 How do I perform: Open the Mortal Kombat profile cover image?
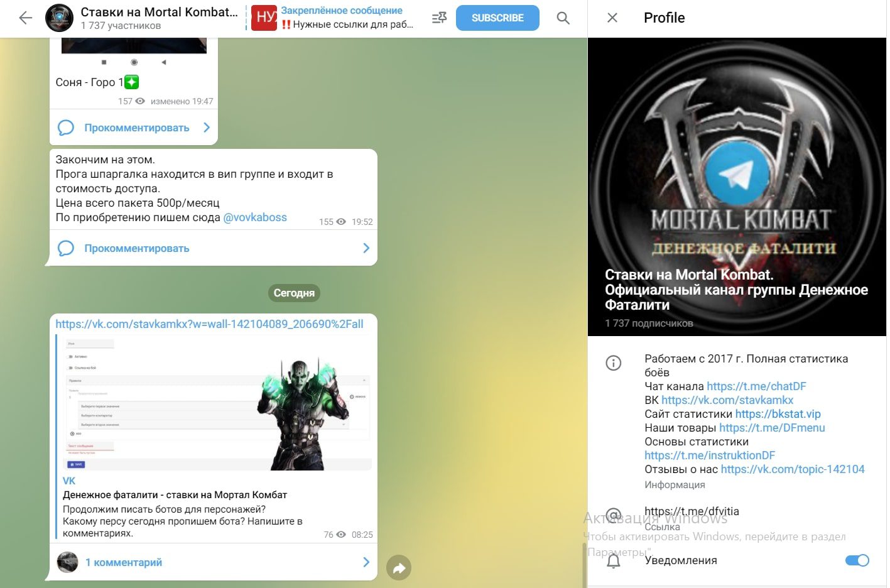tap(737, 187)
